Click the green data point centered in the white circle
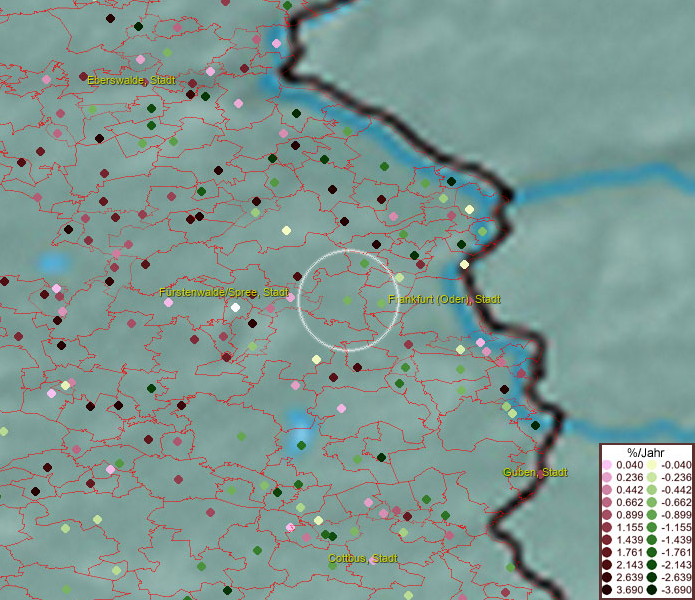Screen dimensions: 695x600 348,301
